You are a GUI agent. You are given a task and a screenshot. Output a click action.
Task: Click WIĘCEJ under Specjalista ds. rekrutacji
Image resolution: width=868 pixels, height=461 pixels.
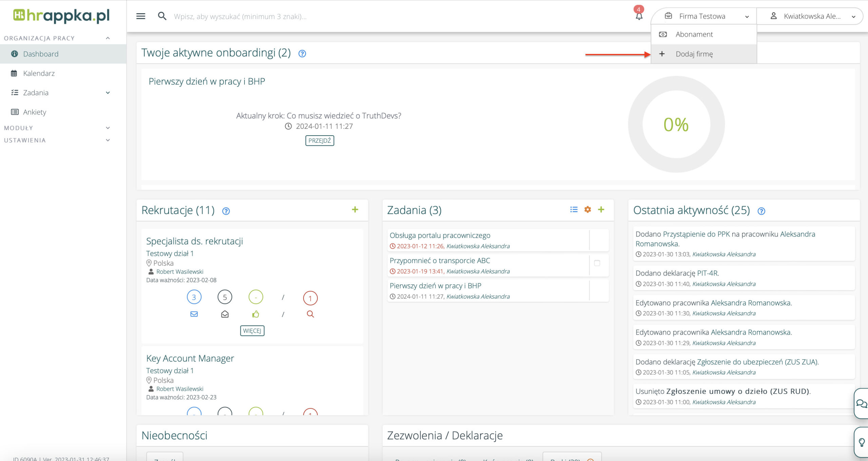coord(252,331)
